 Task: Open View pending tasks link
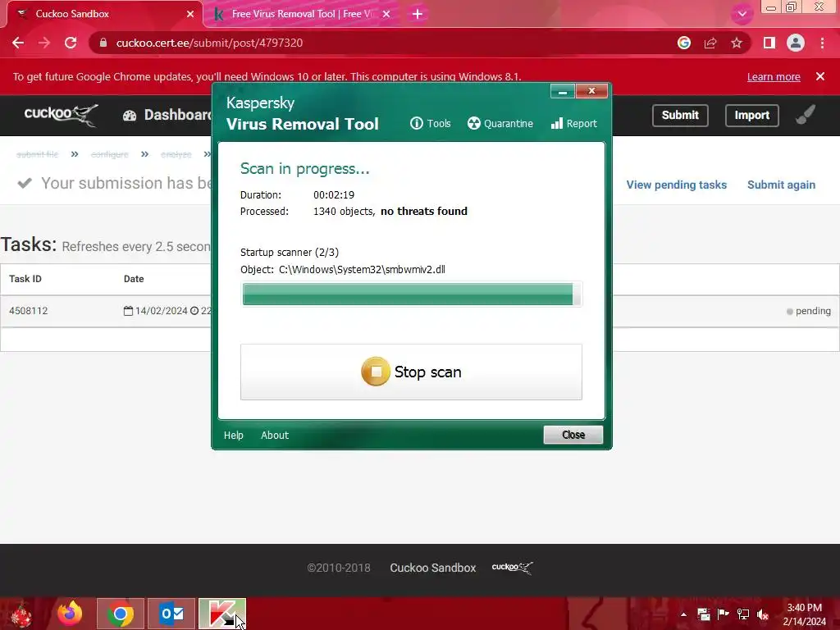(x=676, y=185)
